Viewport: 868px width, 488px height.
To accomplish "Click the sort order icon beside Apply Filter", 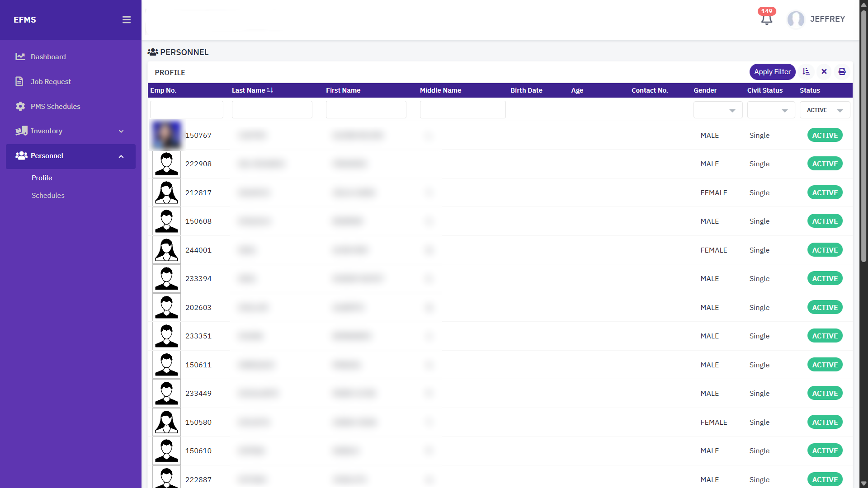I will tap(806, 72).
